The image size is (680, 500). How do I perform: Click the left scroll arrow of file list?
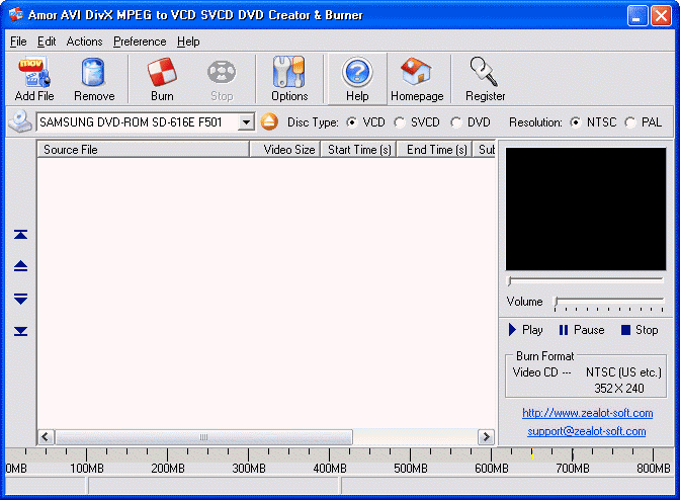(x=46, y=437)
